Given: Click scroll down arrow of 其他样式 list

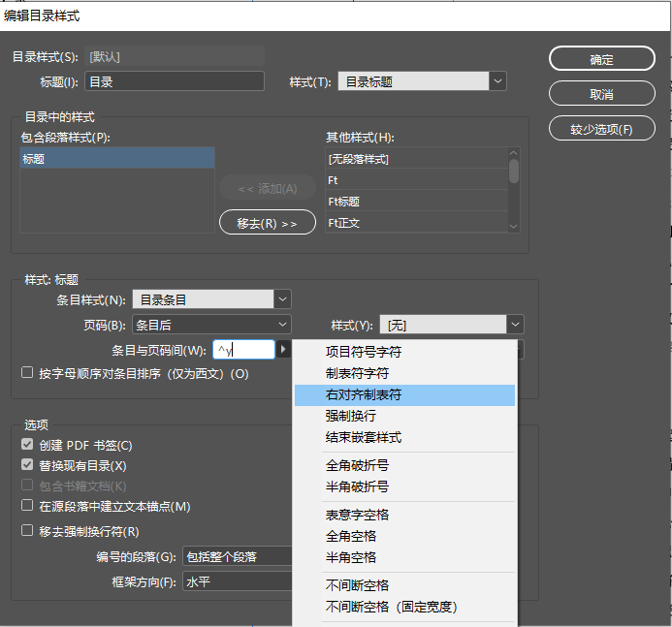Looking at the screenshot, I should click(x=513, y=227).
